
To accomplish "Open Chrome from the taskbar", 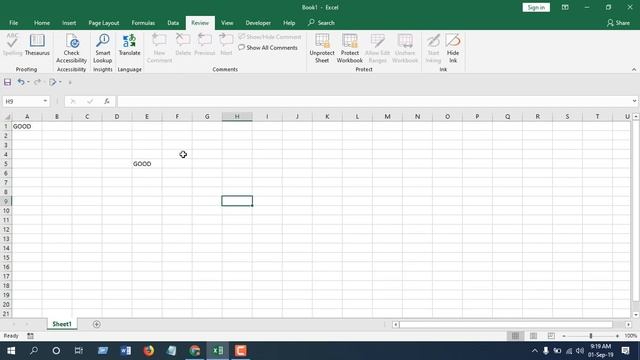I will pyautogui.click(x=195, y=351).
